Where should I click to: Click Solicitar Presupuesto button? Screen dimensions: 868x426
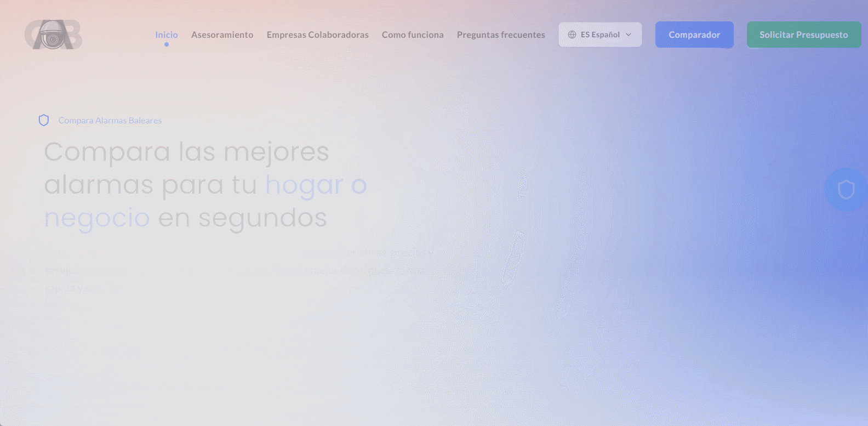coord(804,35)
